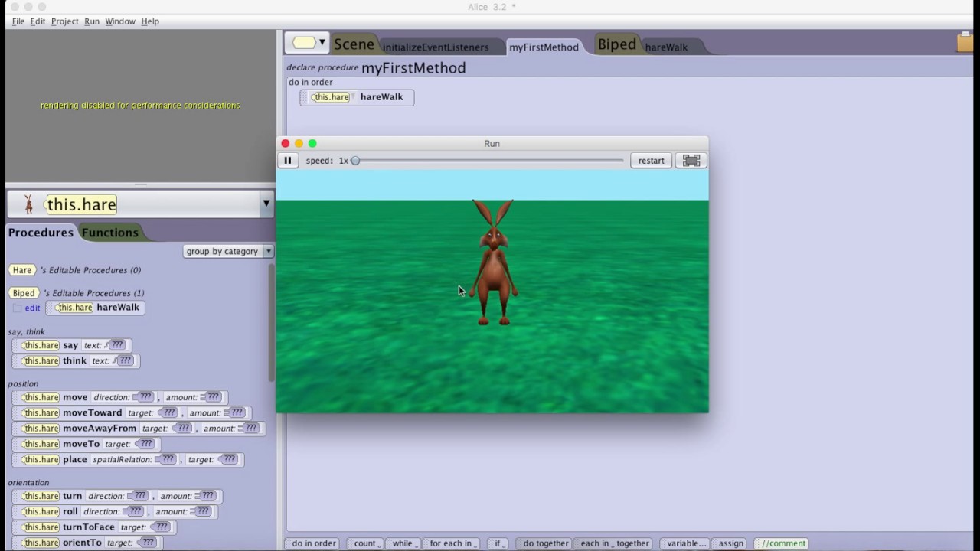The width and height of the screenshot is (980, 551).
Task: Adjust the speed slider handle
Action: 355,161
